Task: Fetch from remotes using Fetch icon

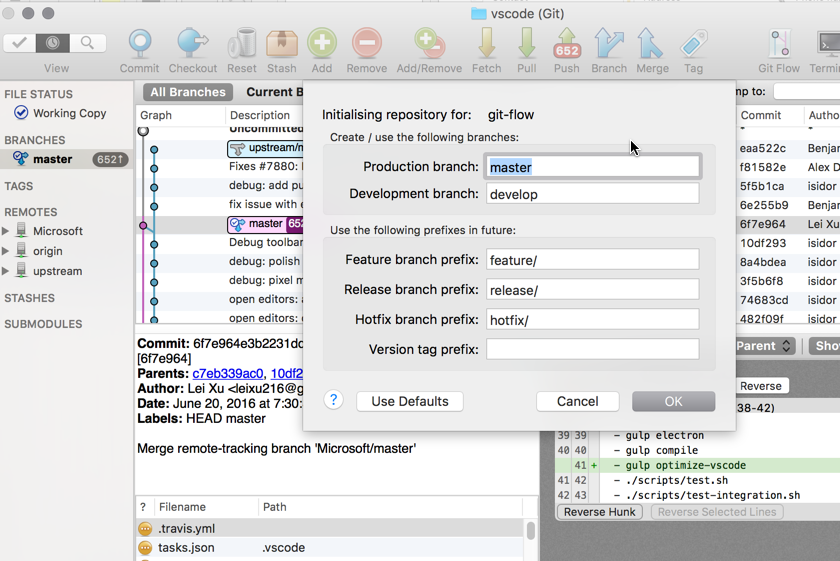Action: [x=486, y=43]
